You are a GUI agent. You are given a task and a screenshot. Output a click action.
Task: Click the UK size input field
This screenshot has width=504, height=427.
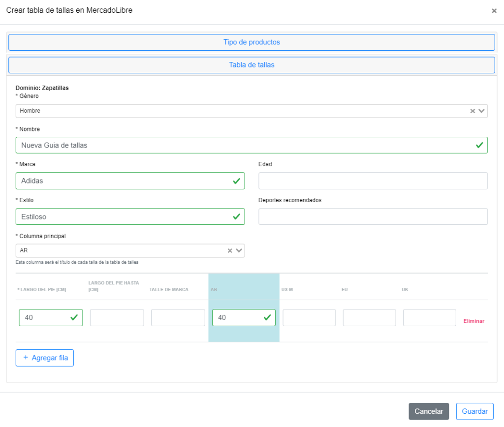[429, 317]
